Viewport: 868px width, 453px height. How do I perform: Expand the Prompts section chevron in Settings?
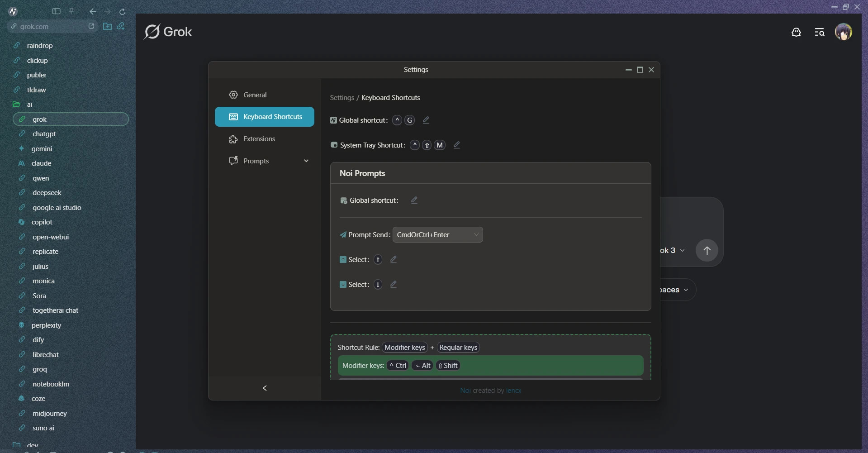click(306, 161)
